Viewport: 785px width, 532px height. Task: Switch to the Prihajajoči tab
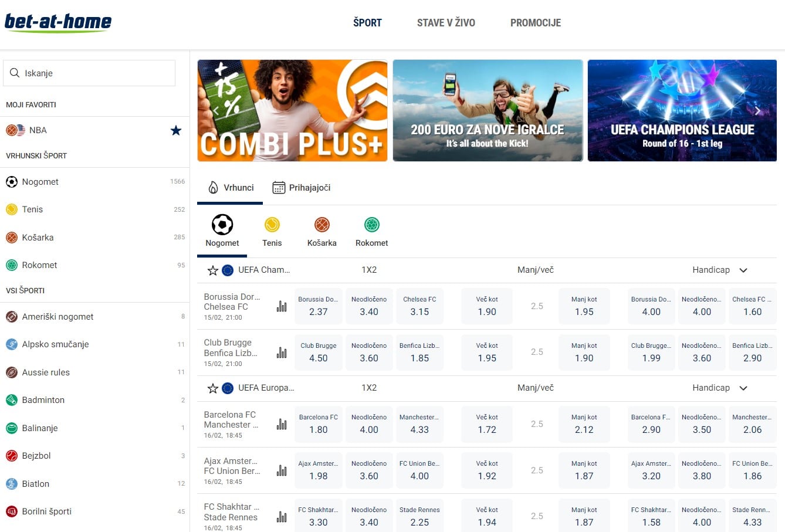[302, 188]
